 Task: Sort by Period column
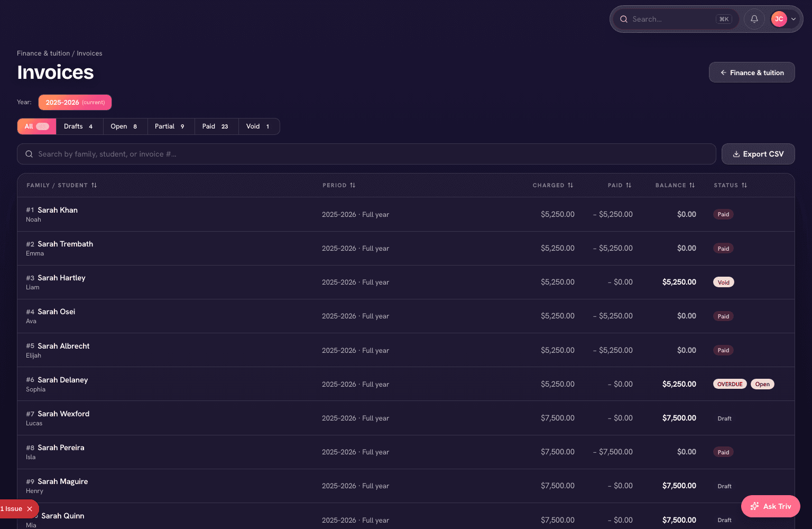click(339, 185)
